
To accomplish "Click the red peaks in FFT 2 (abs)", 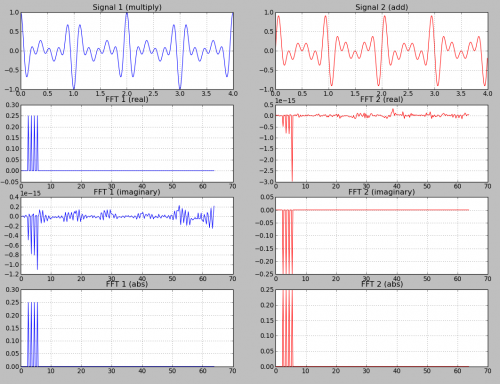I will [288, 328].
